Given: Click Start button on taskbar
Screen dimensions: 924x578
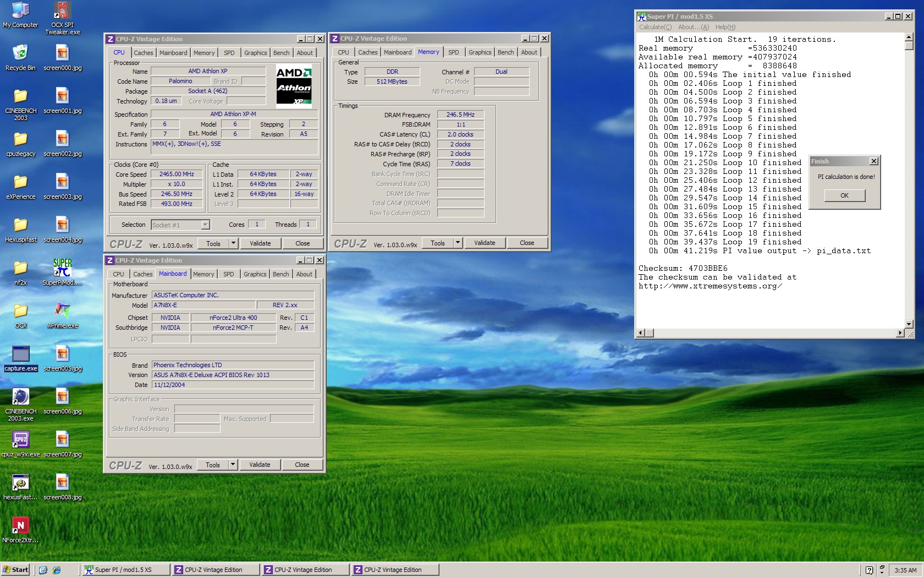Looking at the screenshot, I should [15, 570].
